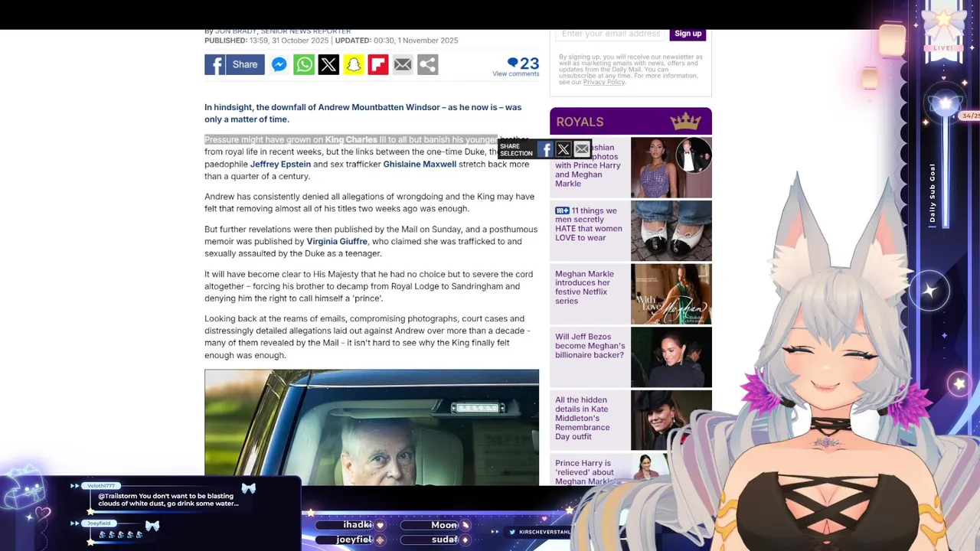Email the article using envelope icon
Image resolution: width=980 pixels, height=551 pixels.
pos(403,65)
